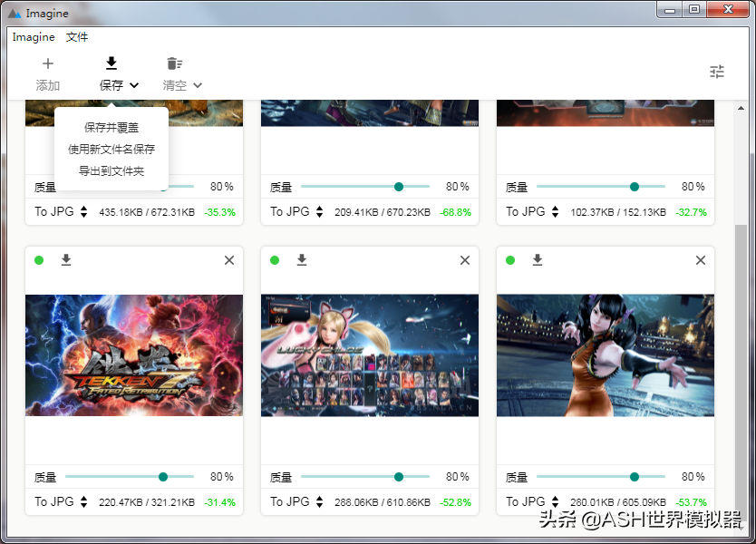Click the -32.7% savings text
The width and height of the screenshot is (756, 544).
point(692,212)
